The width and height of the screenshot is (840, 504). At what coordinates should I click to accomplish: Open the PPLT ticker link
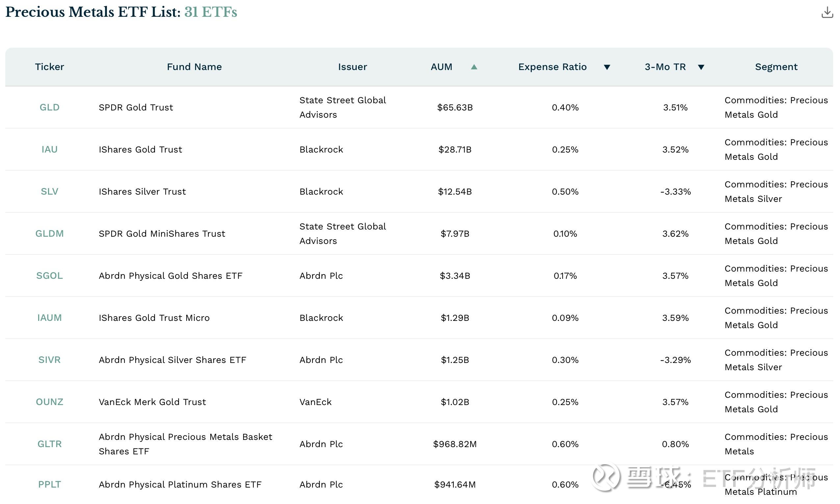pyautogui.click(x=50, y=485)
